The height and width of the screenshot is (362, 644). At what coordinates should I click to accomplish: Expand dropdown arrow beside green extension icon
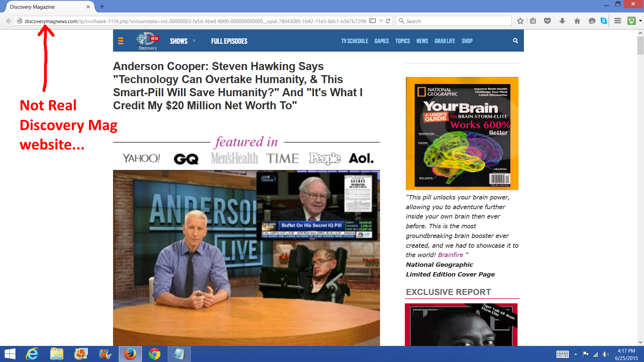point(640,21)
